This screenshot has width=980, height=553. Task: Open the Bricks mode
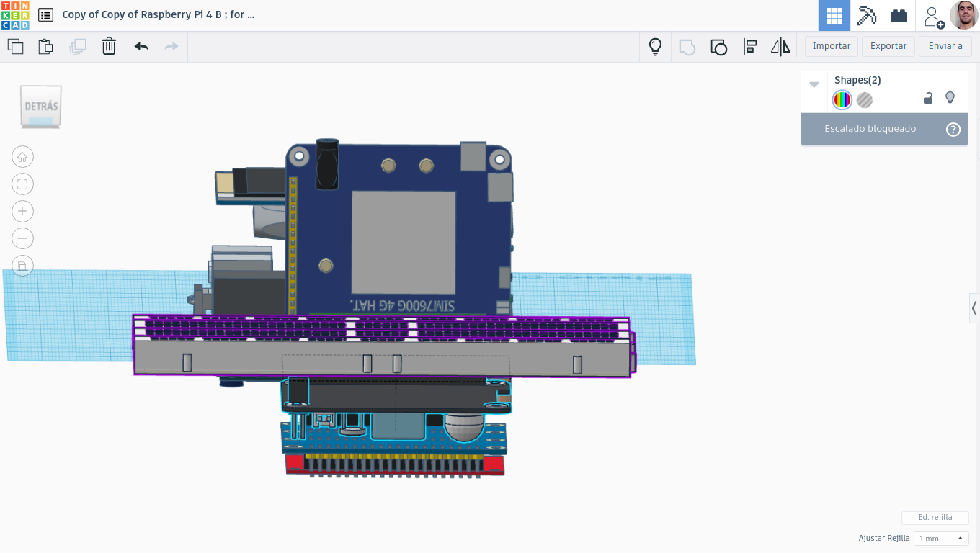[x=899, y=15]
